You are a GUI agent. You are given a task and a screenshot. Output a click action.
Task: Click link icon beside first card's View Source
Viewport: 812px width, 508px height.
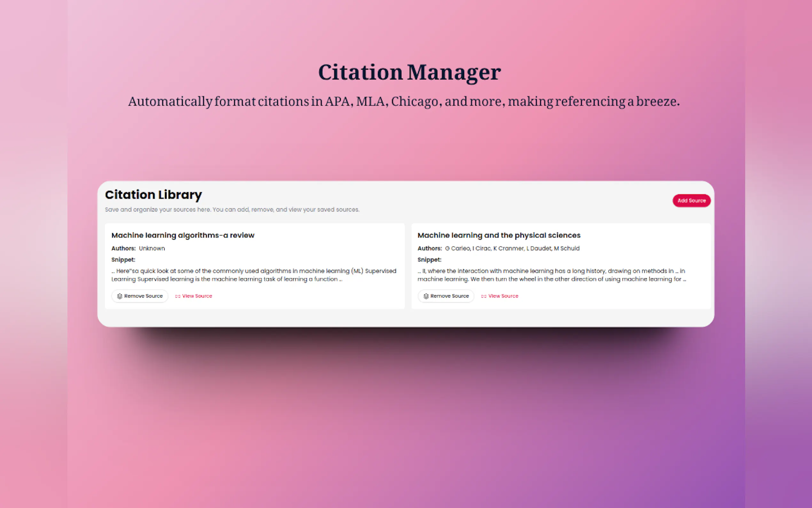[177, 296]
